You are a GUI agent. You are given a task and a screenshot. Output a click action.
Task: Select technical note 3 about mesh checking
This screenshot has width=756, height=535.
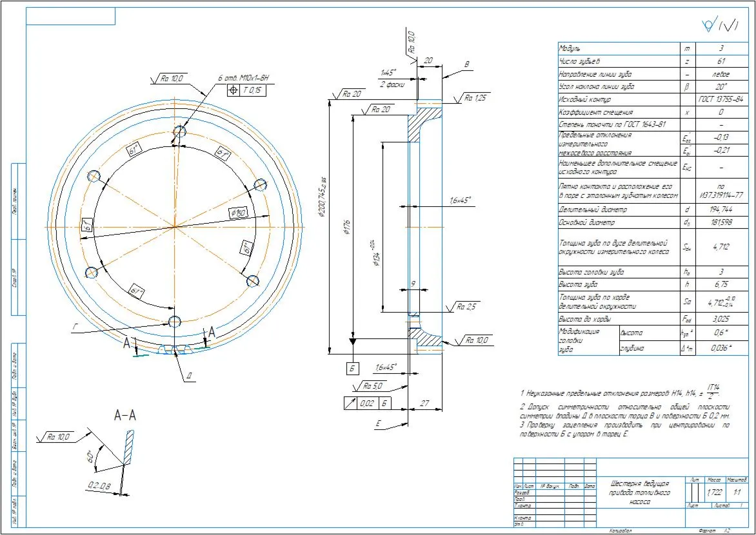click(625, 429)
